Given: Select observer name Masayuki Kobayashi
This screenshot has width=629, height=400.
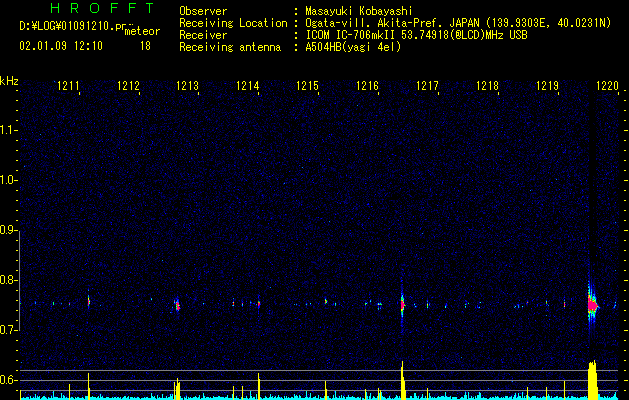Looking at the screenshot, I should click(x=359, y=11).
